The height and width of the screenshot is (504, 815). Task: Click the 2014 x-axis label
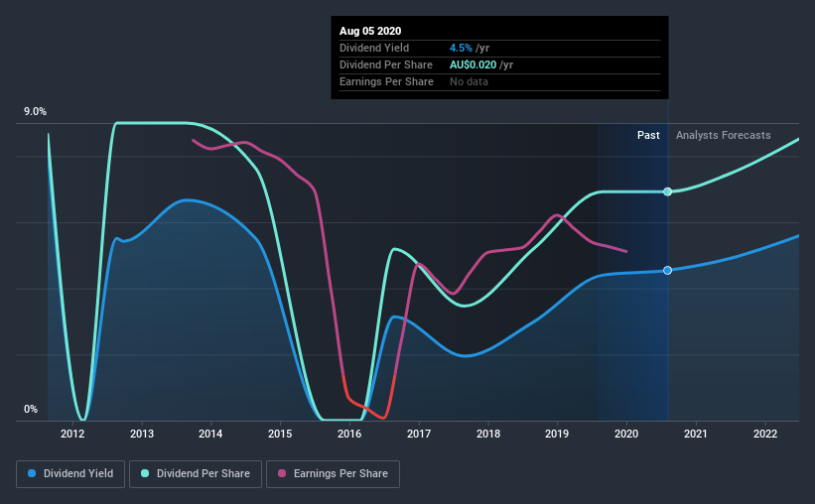coord(210,434)
